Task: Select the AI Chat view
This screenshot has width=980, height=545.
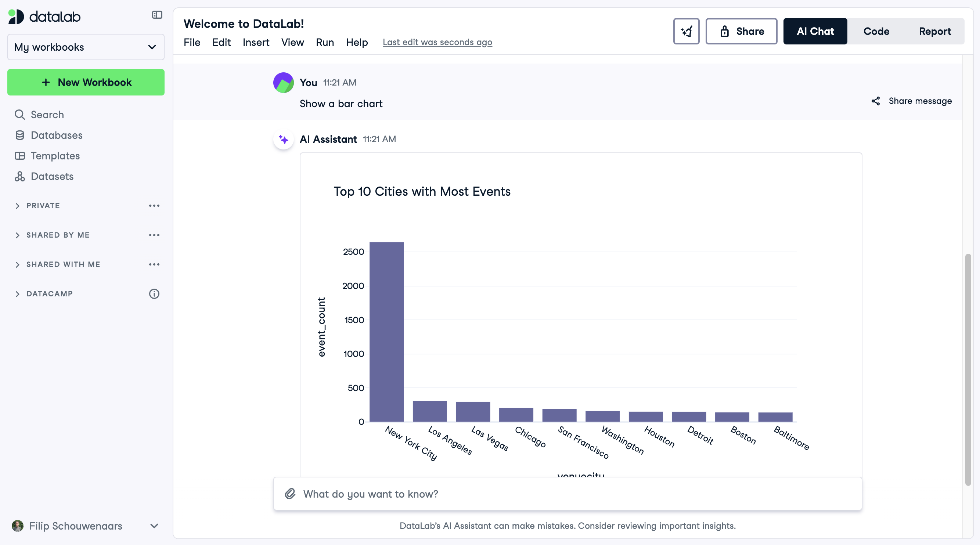Action: tap(815, 31)
